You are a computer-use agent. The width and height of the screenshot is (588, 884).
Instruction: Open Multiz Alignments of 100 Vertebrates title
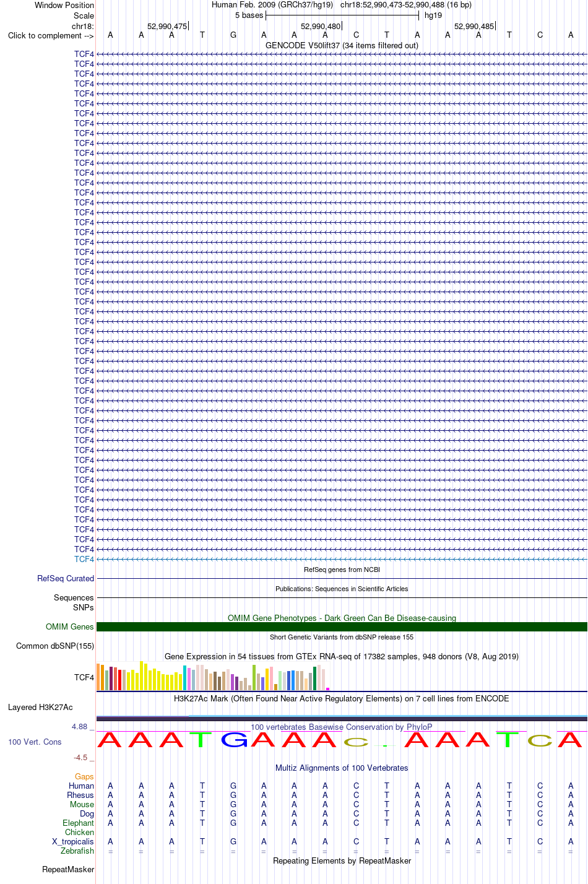click(x=342, y=768)
